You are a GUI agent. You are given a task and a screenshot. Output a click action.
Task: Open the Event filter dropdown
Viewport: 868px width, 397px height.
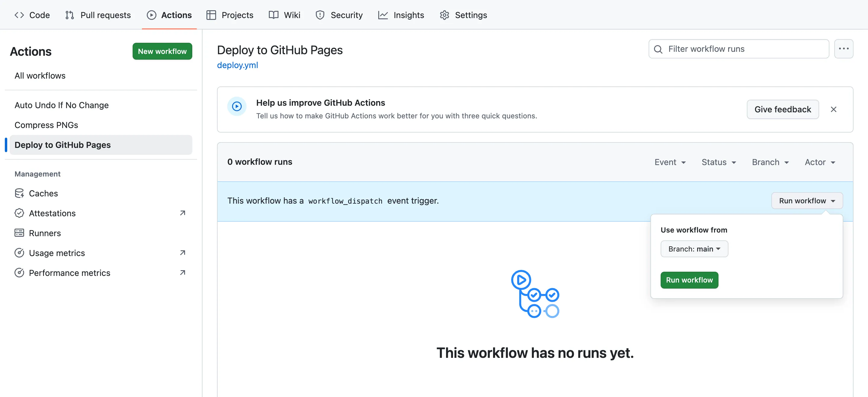coord(670,162)
